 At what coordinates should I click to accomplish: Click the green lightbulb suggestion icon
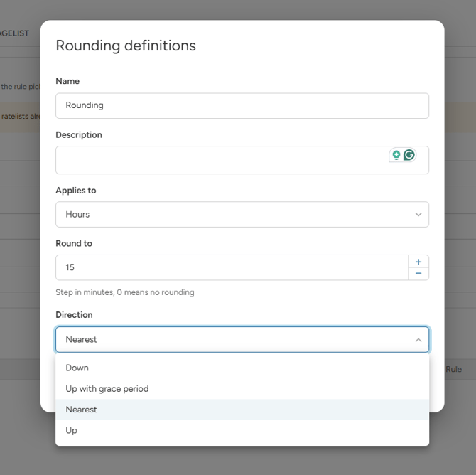(x=396, y=155)
